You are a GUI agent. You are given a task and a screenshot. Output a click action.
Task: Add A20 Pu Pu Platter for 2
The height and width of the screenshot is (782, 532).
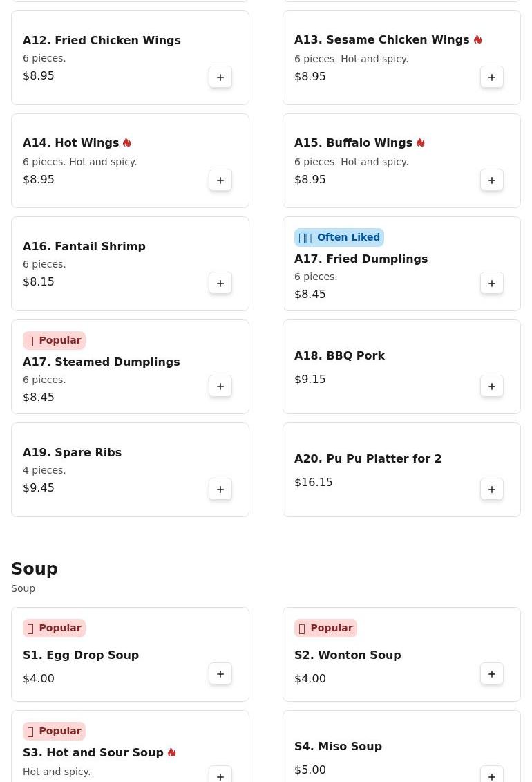point(492,490)
